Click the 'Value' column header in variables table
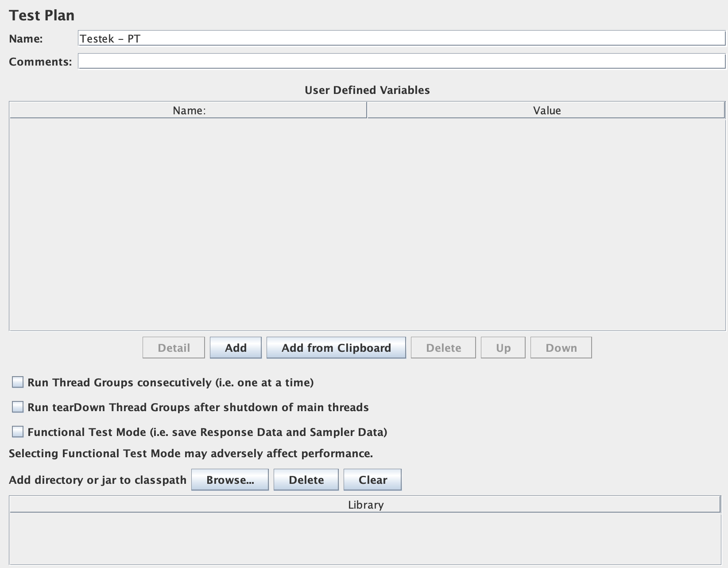This screenshot has height=568, width=728. [546, 110]
